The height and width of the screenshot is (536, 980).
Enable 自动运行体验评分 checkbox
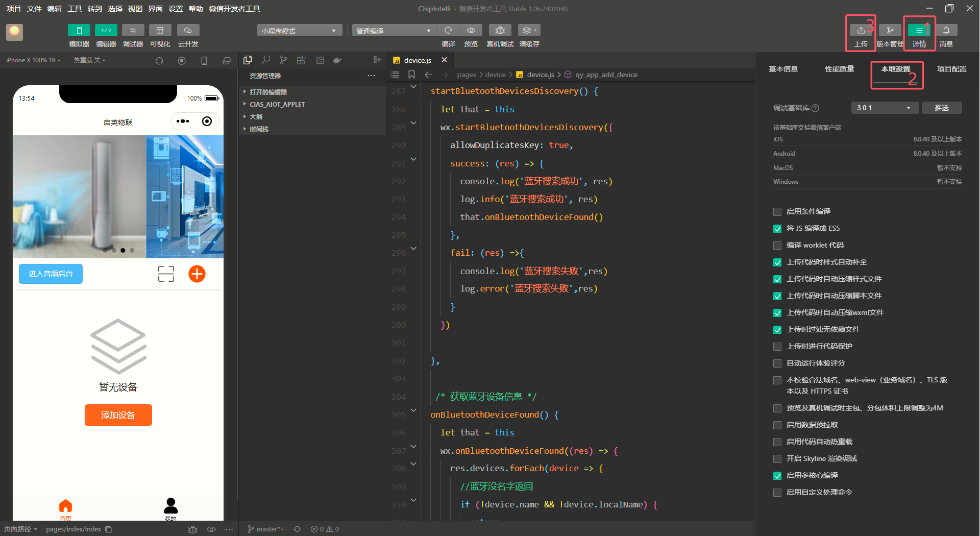pos(777,363)
